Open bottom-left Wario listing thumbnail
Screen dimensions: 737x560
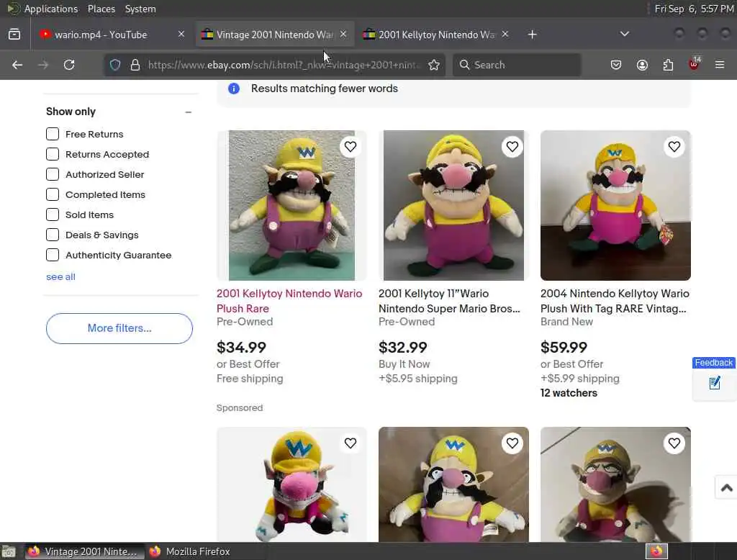point(291,484)
